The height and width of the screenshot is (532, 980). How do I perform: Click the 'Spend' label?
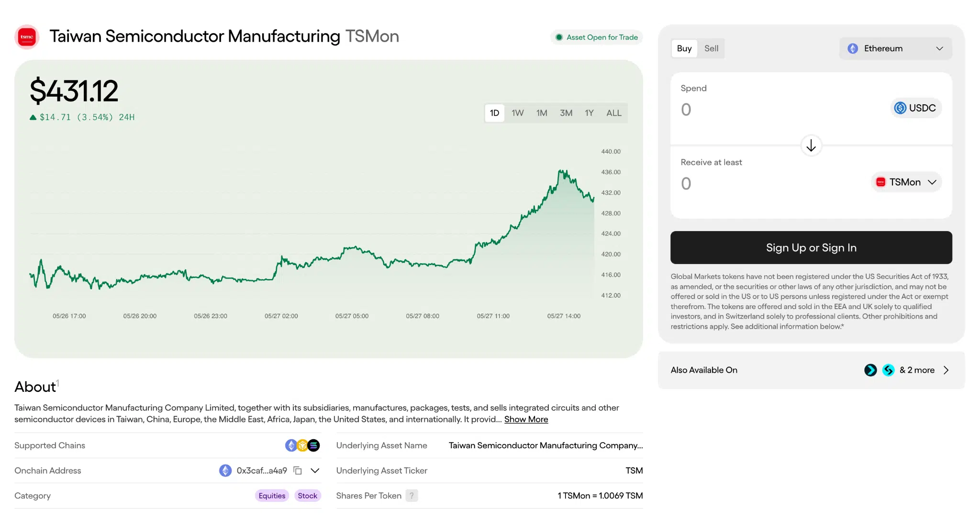[x=694, y=89]
